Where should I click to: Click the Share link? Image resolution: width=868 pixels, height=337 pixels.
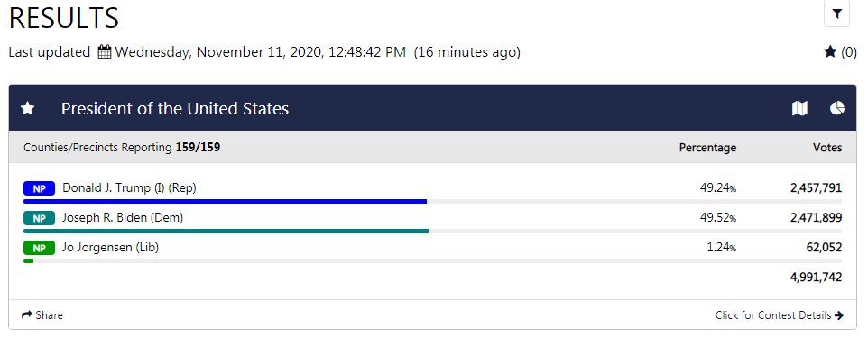click(42, 315)
